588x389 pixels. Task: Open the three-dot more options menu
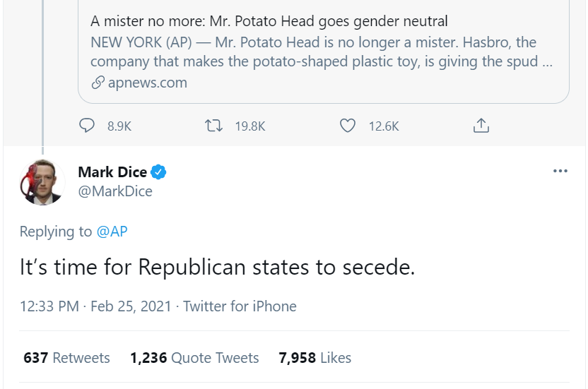point(560,172)
